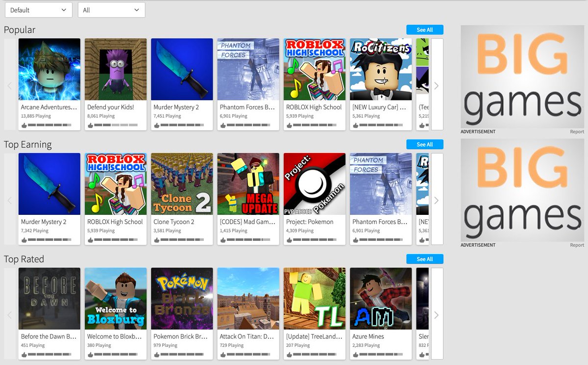Click left arrow of Top Earning row
The width and height of the screenshot is (588, 365).
10,200
